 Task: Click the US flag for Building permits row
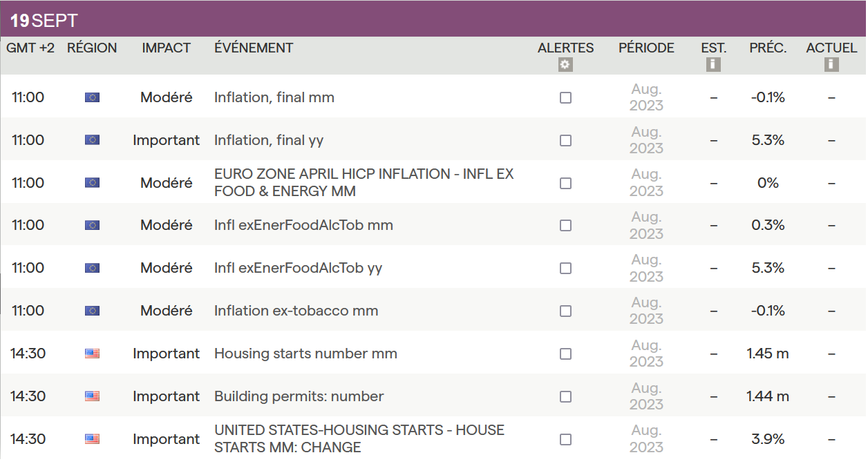(x=92, y=396)
